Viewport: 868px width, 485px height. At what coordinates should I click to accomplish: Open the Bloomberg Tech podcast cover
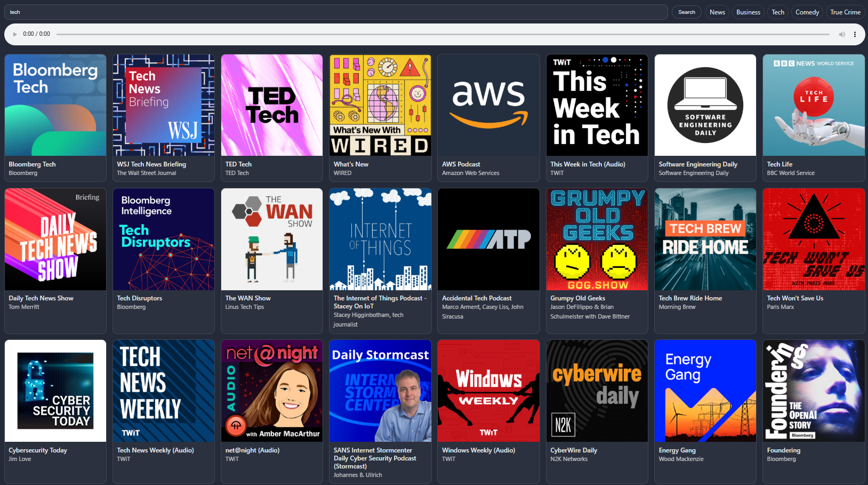click(55, 105)
